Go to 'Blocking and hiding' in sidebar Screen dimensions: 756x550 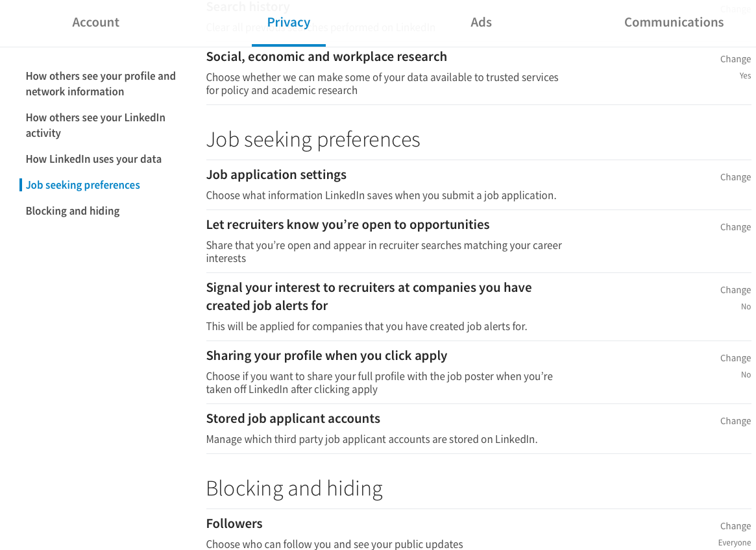(73, 211)
